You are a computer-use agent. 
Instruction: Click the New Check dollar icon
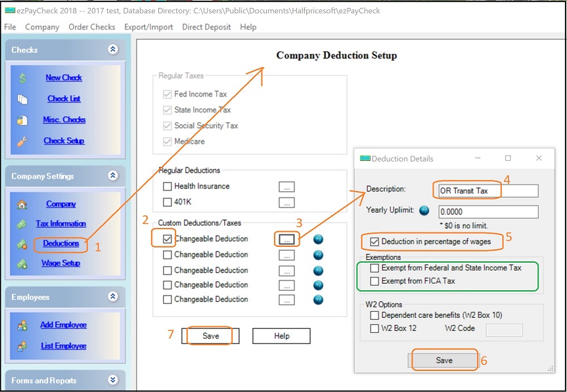click(x=22, y=78)
